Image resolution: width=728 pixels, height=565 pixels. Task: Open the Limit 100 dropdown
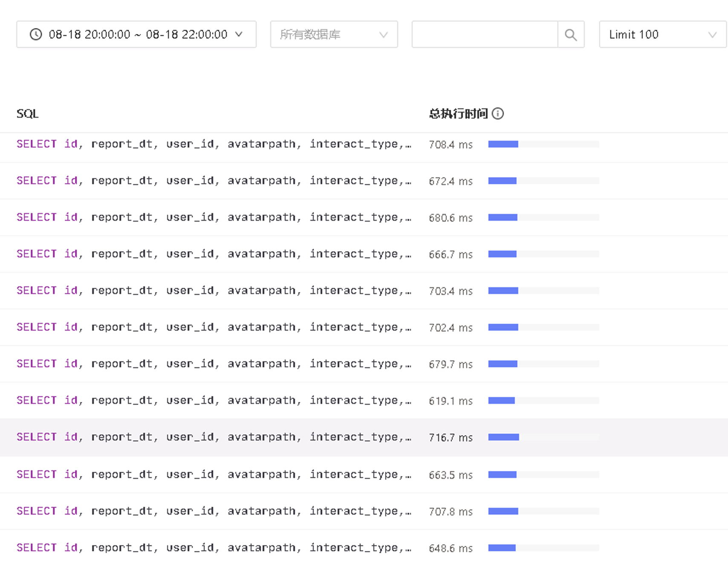(662, 35)
